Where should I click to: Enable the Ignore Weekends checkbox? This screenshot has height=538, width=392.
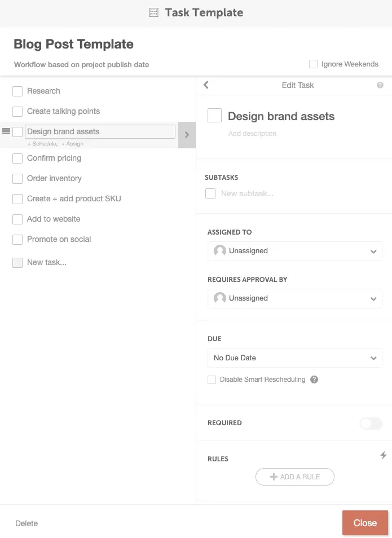313,64
